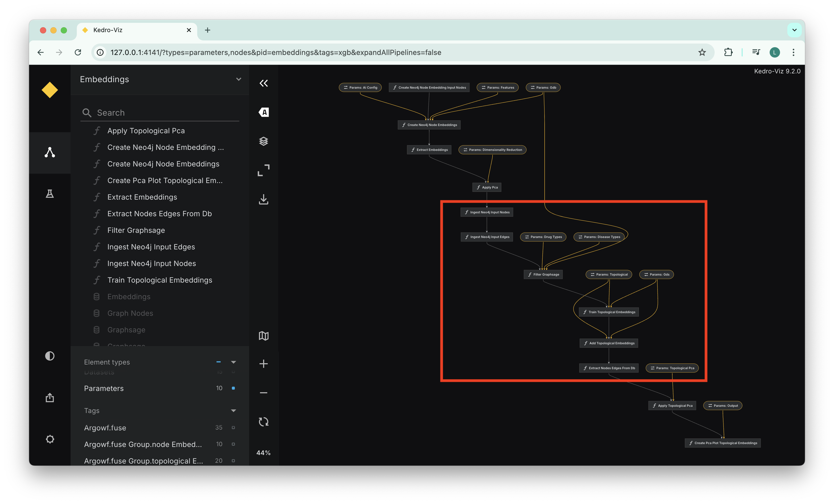
Task: Click the Flowchart view icon in the sidebar
Action: point(50,152)
